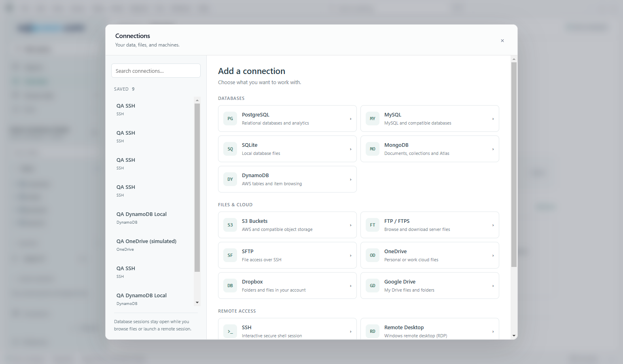Choose the "SFTP" connection title
This screenshot has height=364, width=623.
(x=248, y=252)
